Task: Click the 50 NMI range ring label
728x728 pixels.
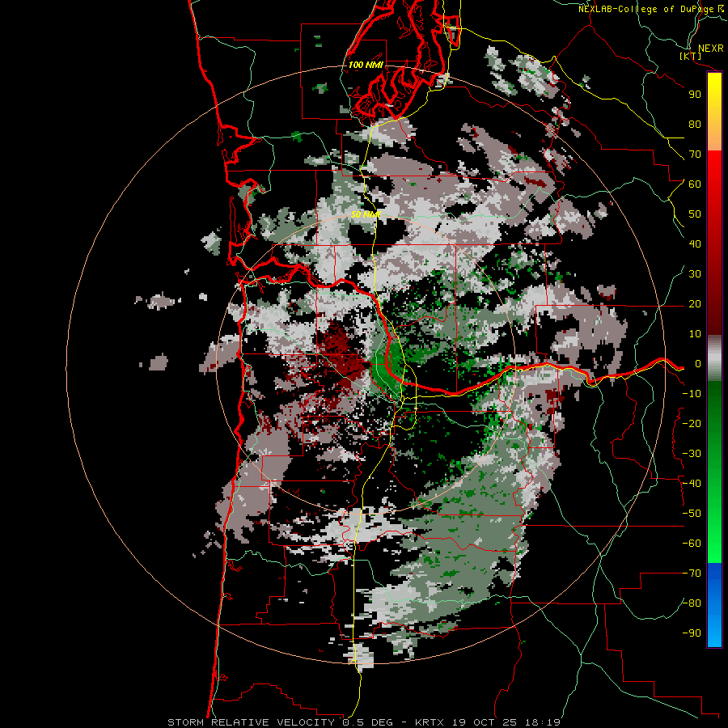Action: pos(366,214)
